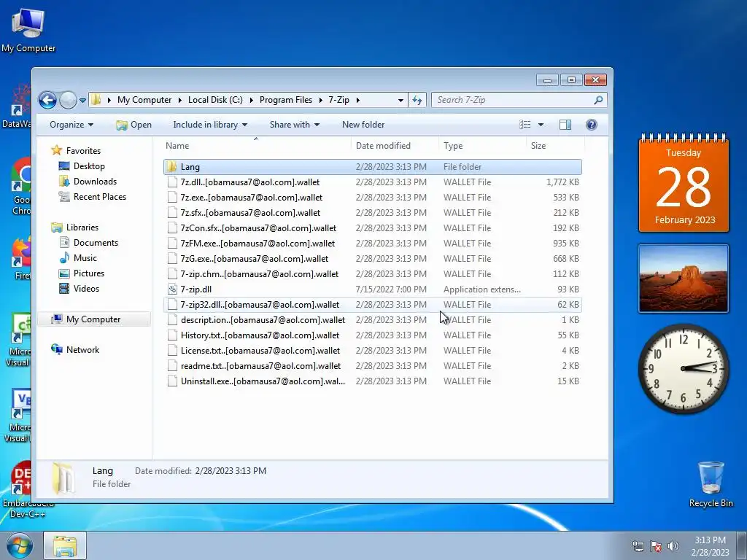Select the 7z.sfx..[obamausa7@aol.com].wallet file

pos(373,213)
